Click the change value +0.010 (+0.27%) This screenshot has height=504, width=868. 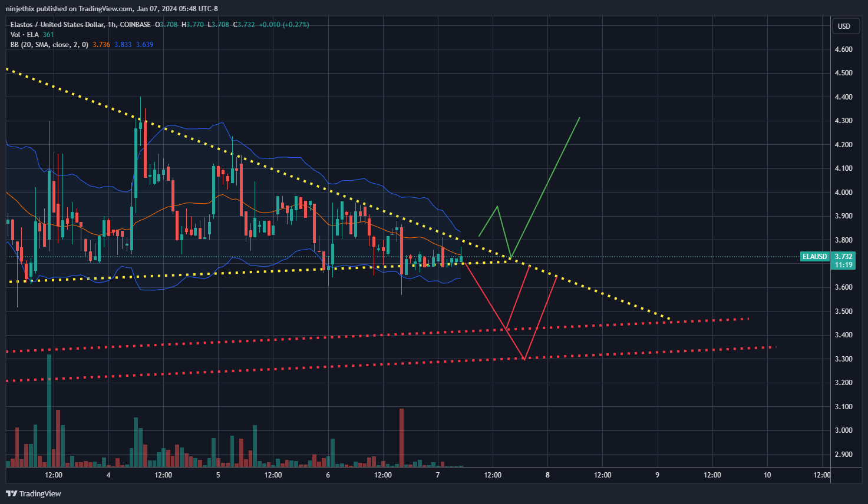[284, 25]
